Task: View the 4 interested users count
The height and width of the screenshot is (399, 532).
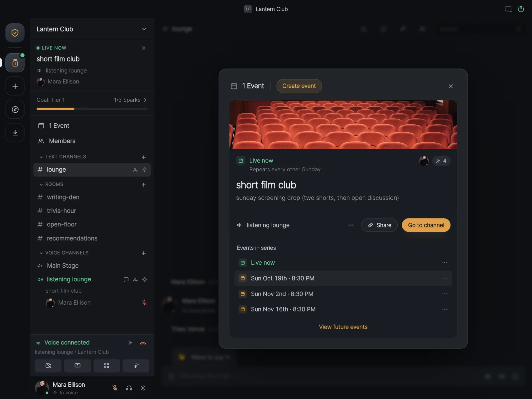Action: tap(441, 161)
